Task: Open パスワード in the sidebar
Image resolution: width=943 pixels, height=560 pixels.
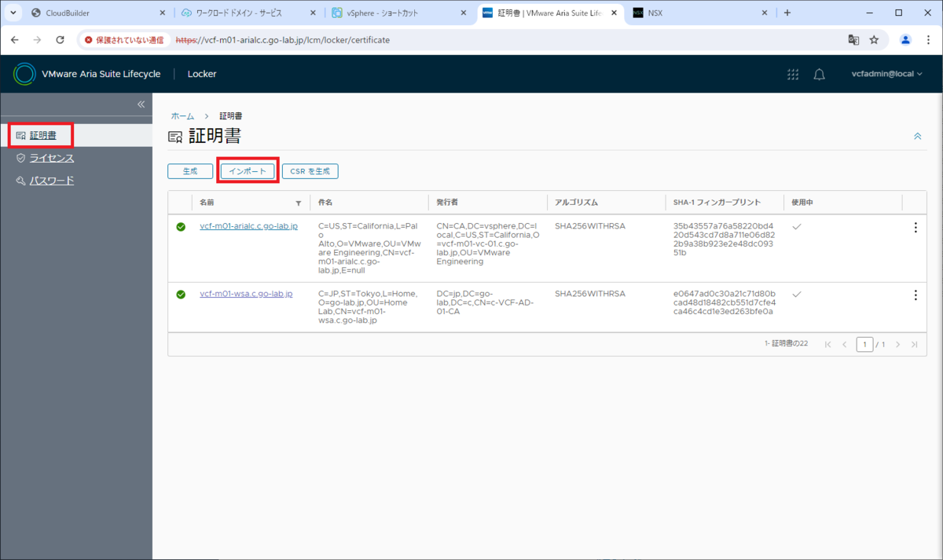Action: pos(52,181)
